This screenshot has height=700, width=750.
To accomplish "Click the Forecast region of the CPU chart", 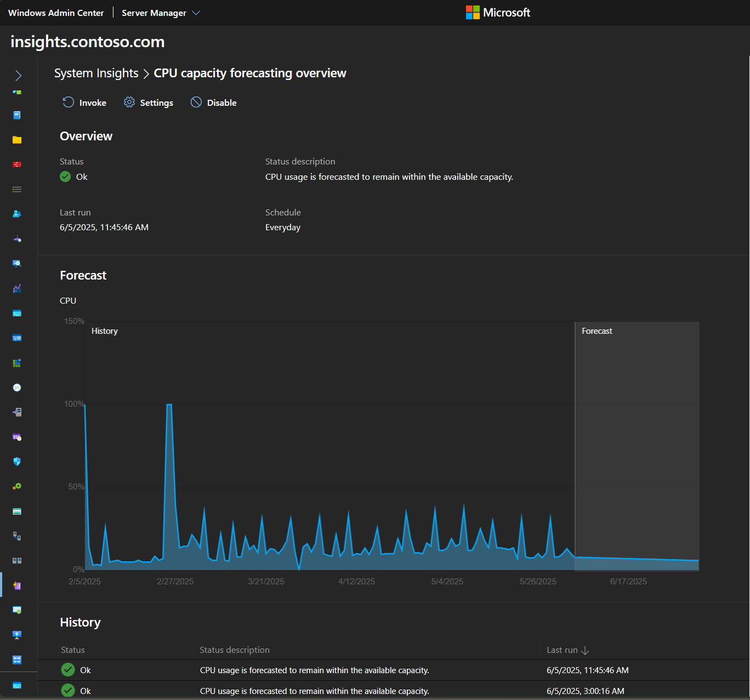I will 637,446.
